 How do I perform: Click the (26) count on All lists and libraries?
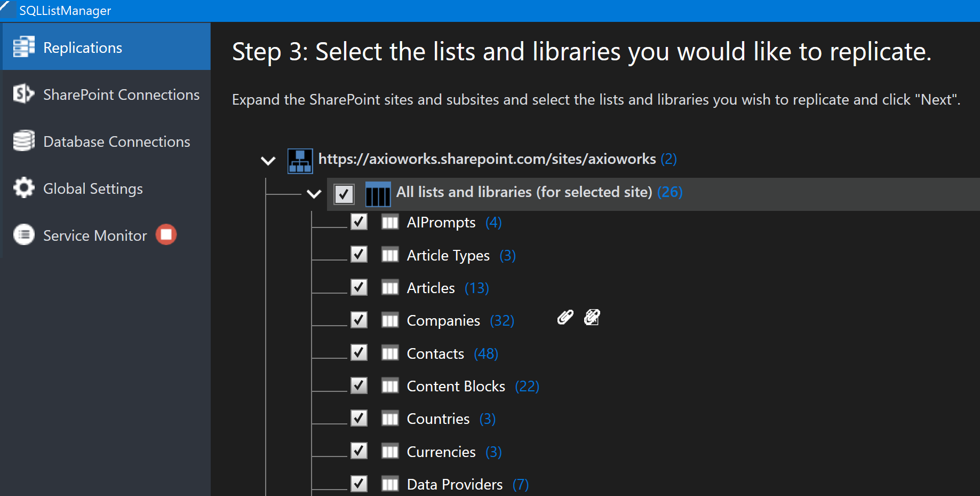coord(670,192)
